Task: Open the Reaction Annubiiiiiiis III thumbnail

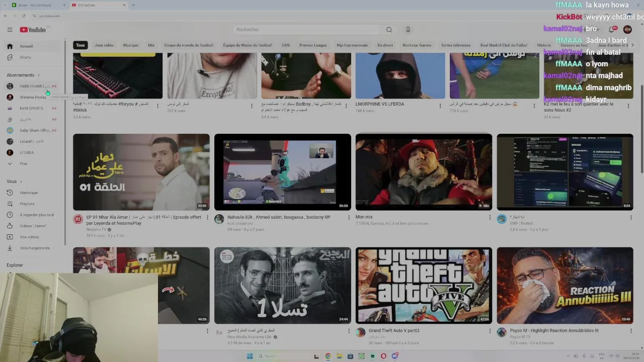Action: [565, 286]
